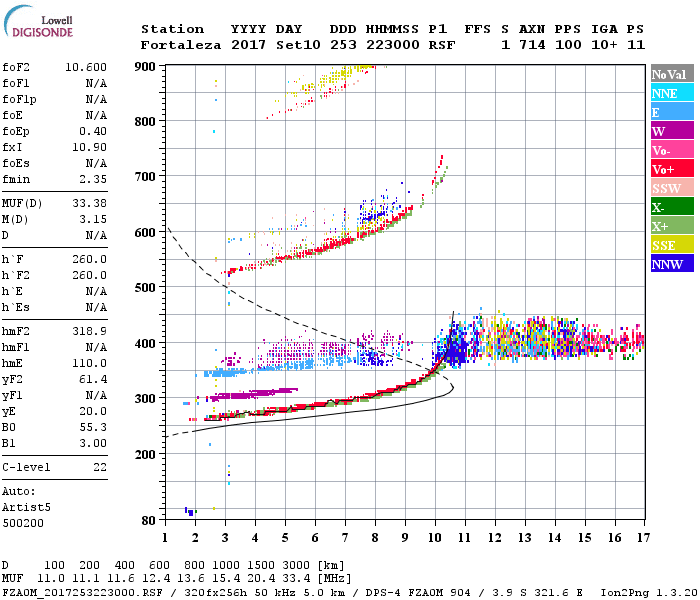
Task: Click the RSF program value
Action: pyautogui.click(x=442, y=45)
